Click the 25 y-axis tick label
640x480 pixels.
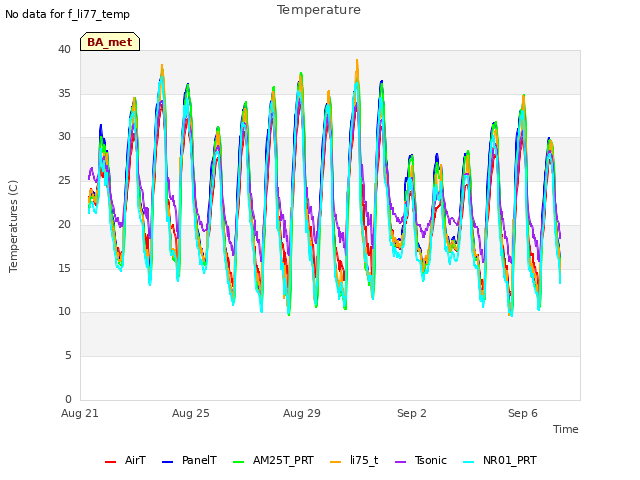(x=64, y=180)
